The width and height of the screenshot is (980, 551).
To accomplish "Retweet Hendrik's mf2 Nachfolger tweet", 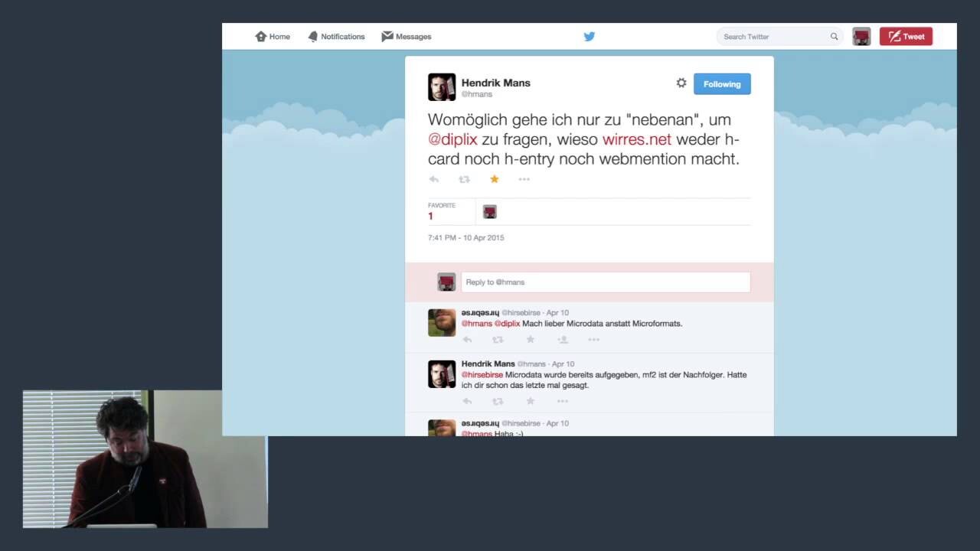I will click(498, 401).
